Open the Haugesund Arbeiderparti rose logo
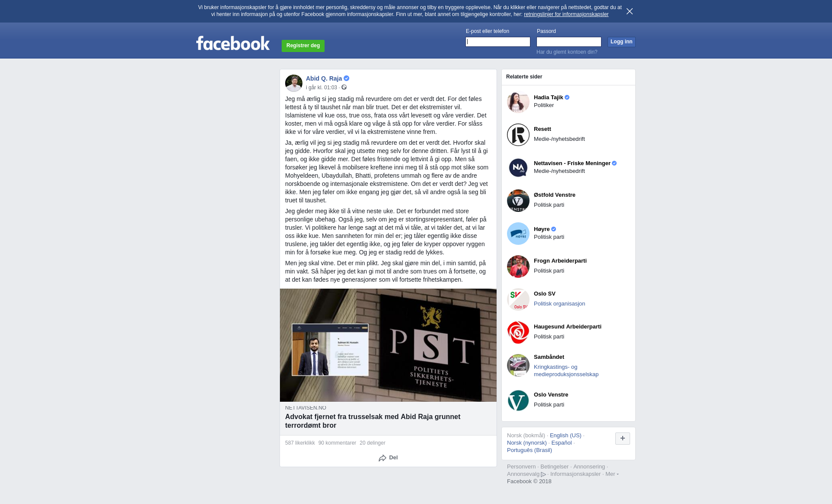Image resolution: width=832 pixels, height=504 pixels. click(518, 332)
